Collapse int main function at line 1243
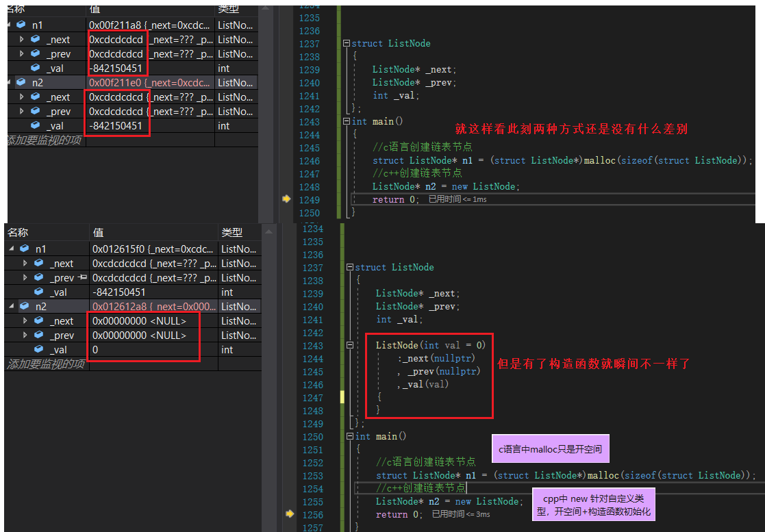The image size is (765, 532). point(347,121)
